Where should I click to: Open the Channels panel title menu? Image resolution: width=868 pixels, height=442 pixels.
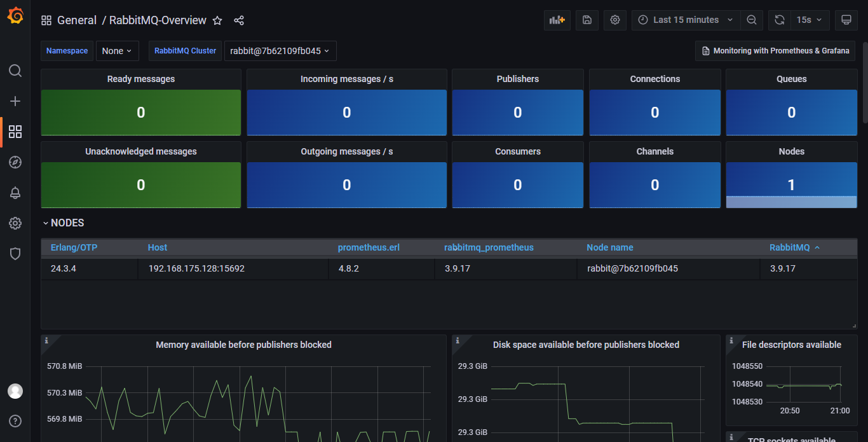pyautogui.click(x=655, y=151)
